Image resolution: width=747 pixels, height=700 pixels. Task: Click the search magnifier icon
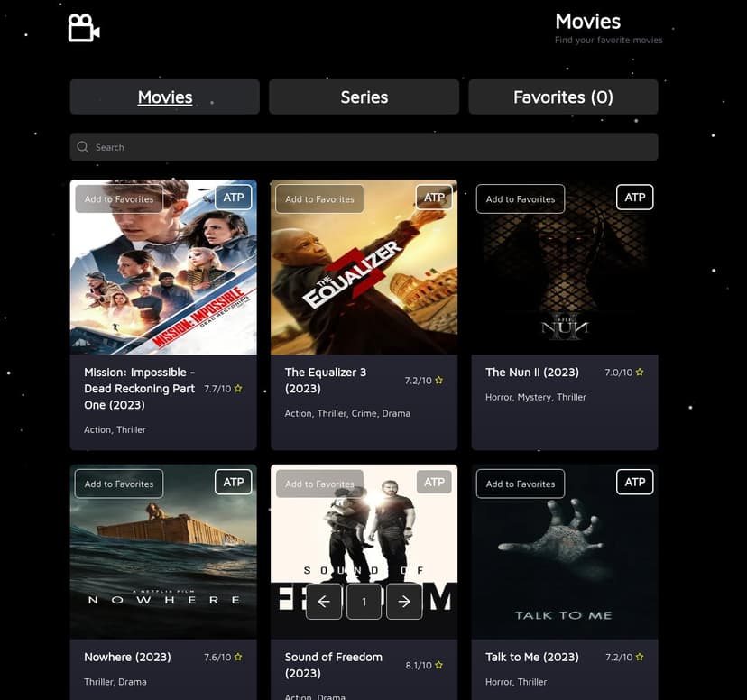coord(82,146)
